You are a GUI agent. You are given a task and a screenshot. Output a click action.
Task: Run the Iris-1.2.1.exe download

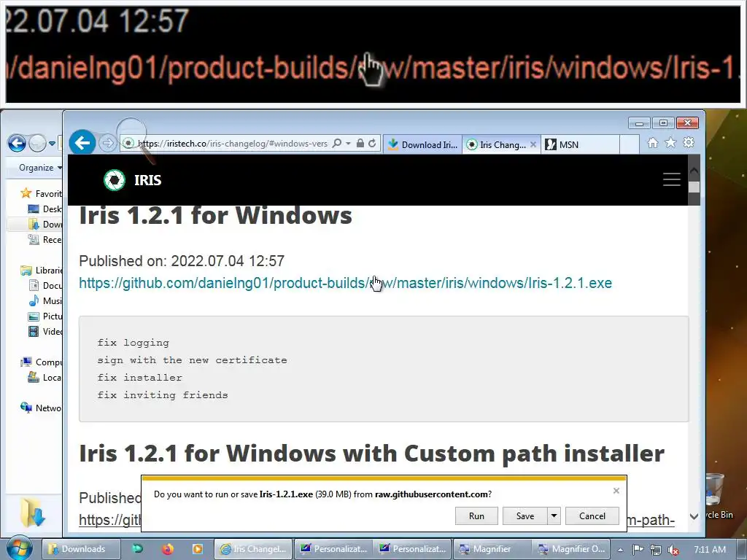tap(476, 516)
